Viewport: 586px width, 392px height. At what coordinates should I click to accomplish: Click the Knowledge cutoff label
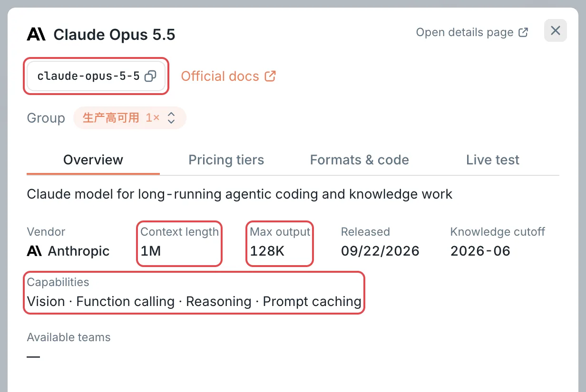pos(498,232)
